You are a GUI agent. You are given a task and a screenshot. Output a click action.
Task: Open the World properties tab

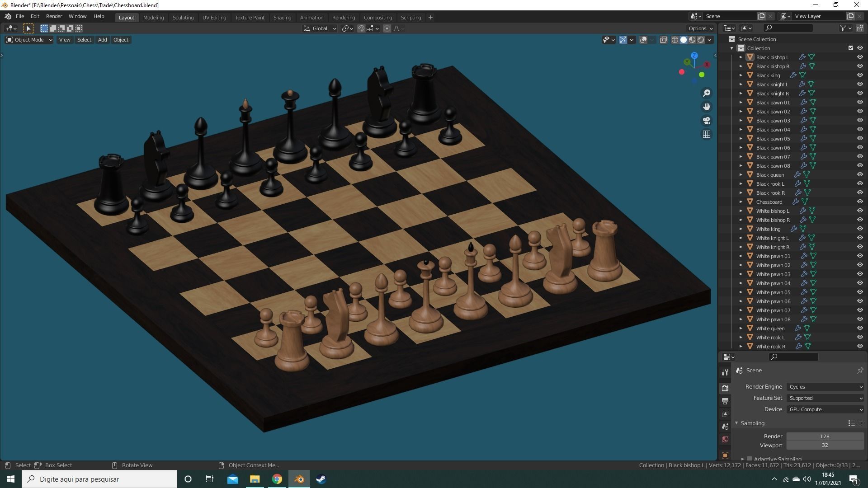[725, 439]
